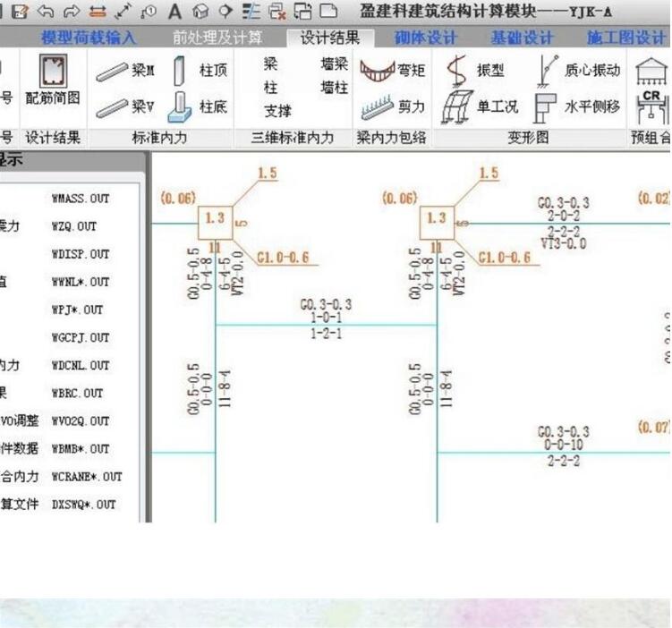
Task: Select 墙梁 under 3D standard forces
Action: pyautogui.click(x=334, y=64)
